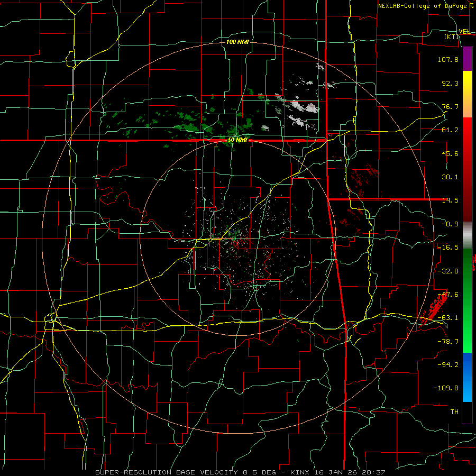Select the -47.6 scale value
Viewport: 476px width, 476px height.
point(448,295)
